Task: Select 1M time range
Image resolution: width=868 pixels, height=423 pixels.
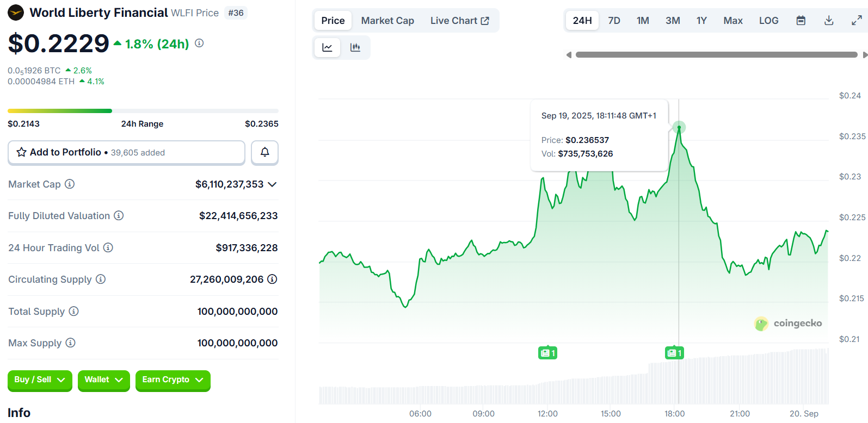Action: (x=643, y=21)
